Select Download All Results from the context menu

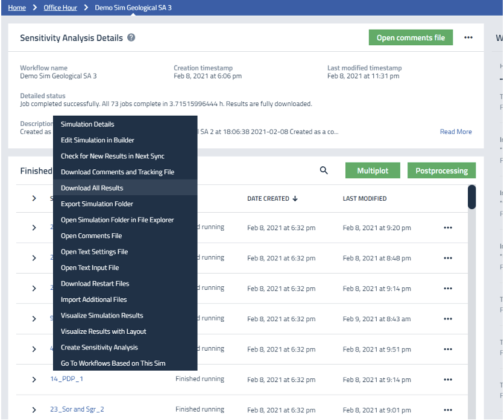coord(92,188)
